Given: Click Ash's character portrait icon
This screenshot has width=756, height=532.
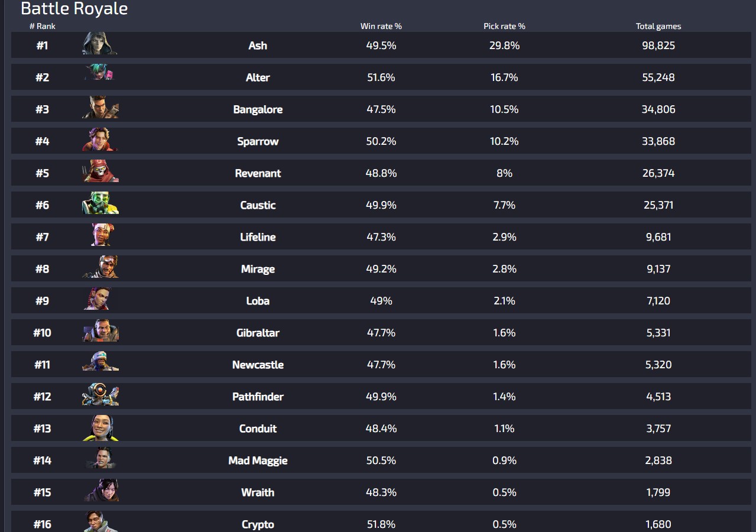Looking at the screenshot, I should (x=100, y=44).
